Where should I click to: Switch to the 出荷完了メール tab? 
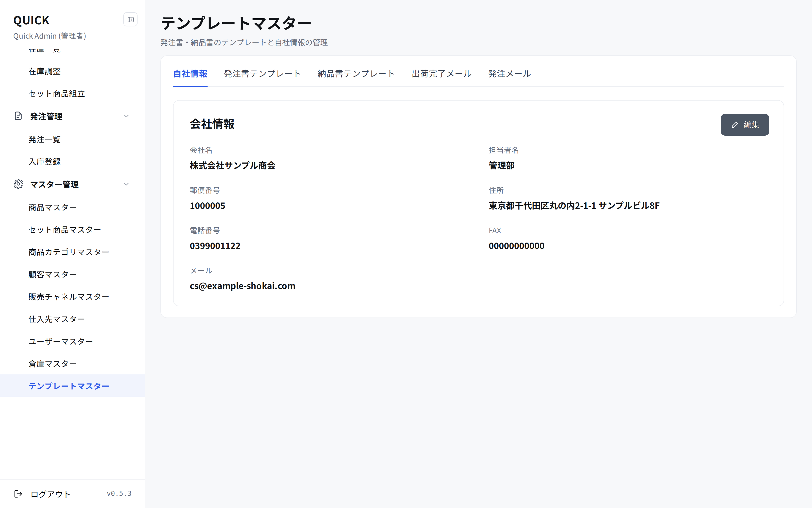click(442, 74)
